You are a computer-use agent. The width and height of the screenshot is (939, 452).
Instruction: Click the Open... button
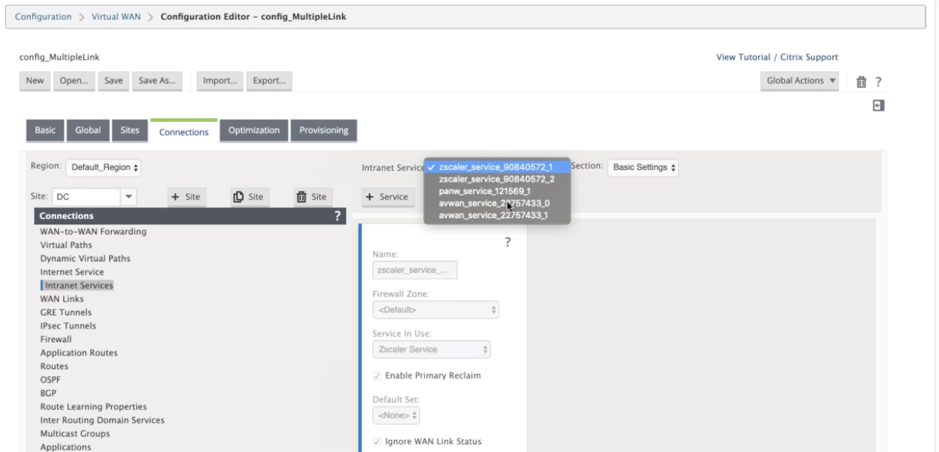[x=74, y=81]
